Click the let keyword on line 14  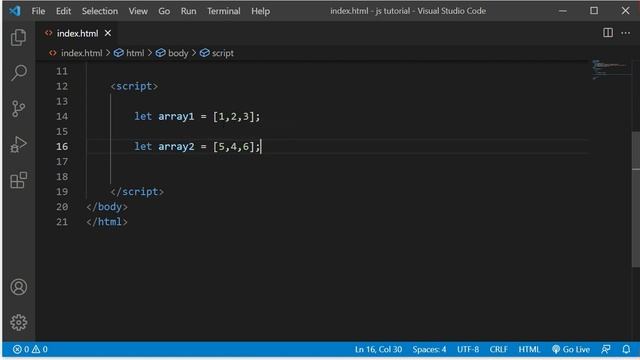[143, 116]
